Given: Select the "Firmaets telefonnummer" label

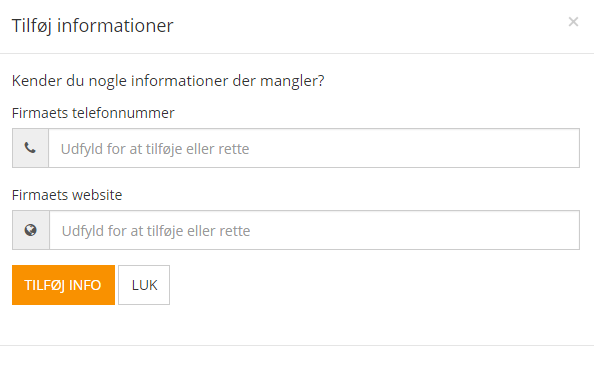Looking at the screenshot, I should click(93, 113).
